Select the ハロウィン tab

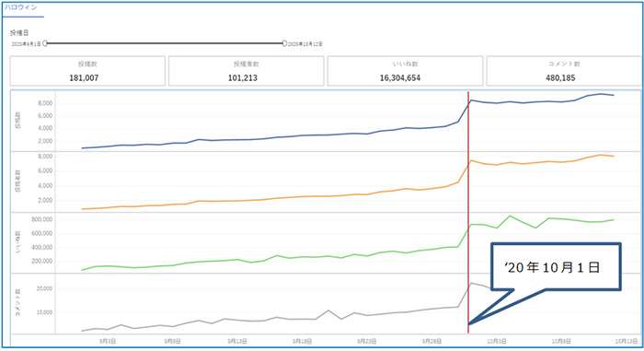click(20, 8)
